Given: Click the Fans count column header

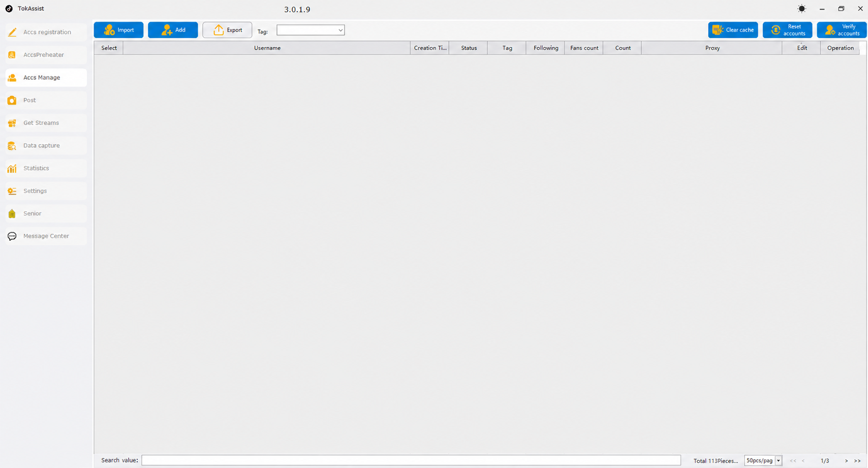Looking at the screenshot, I should pyautogui.click(x=584, y=48).
